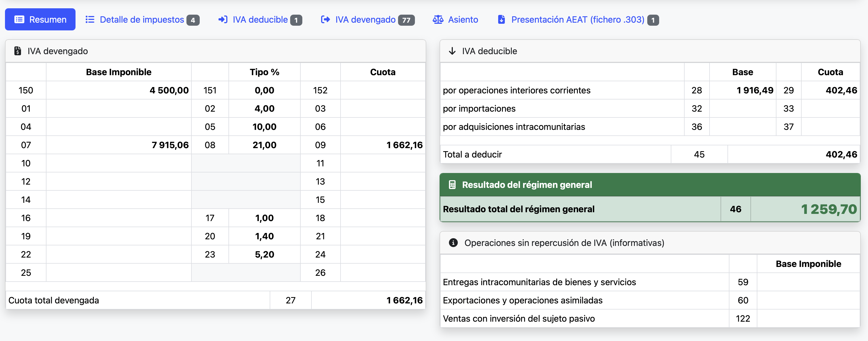The width and height of the screenshot is (868, 341).
Task: Click the Cuota total devengada 1 662,16 amount
Action: click(x=404, y=300)
